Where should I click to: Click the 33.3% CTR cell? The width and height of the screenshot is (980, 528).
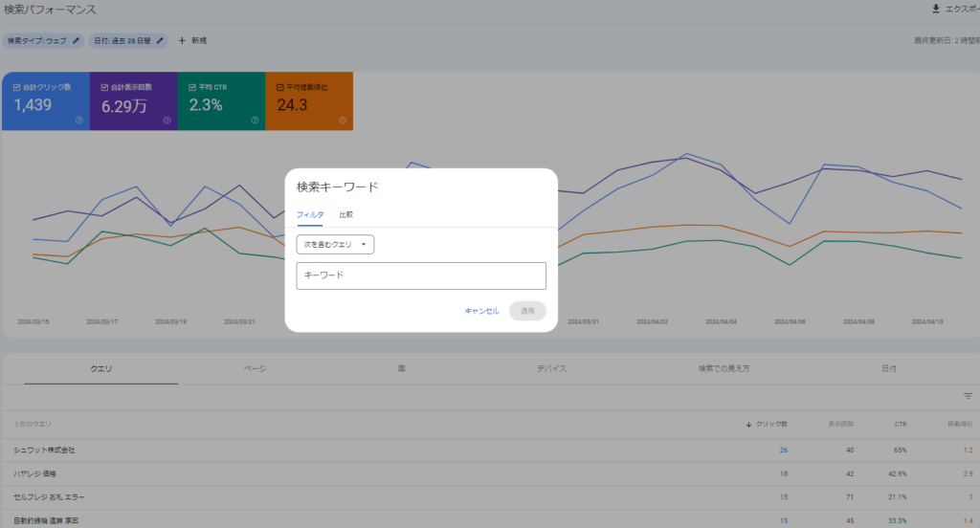pos(898,520)
